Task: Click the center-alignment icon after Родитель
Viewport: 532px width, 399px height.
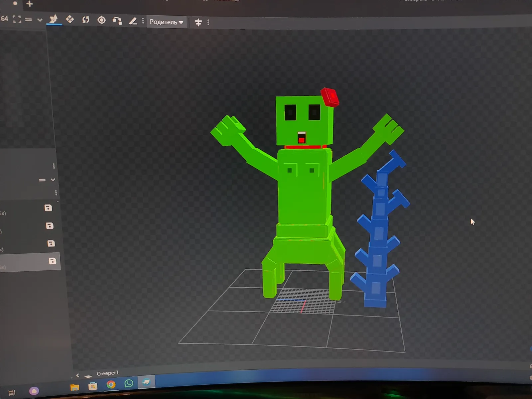Action: pos(198,22)
